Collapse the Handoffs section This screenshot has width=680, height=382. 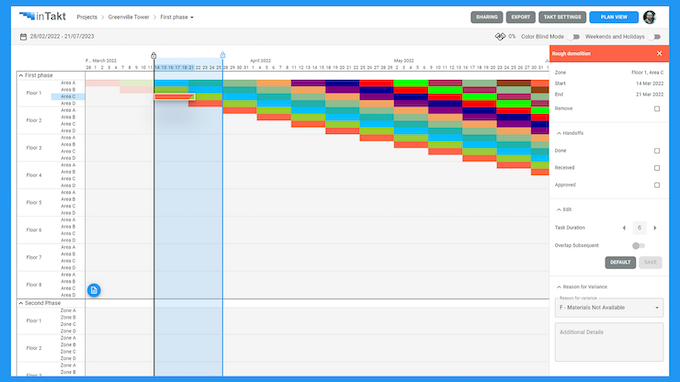coord(559,133)
